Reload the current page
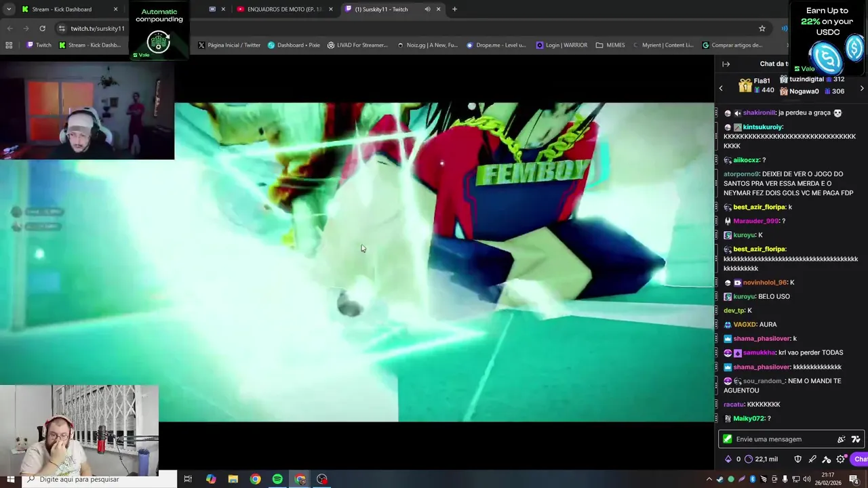868x488 pixels. click(42, 28)
